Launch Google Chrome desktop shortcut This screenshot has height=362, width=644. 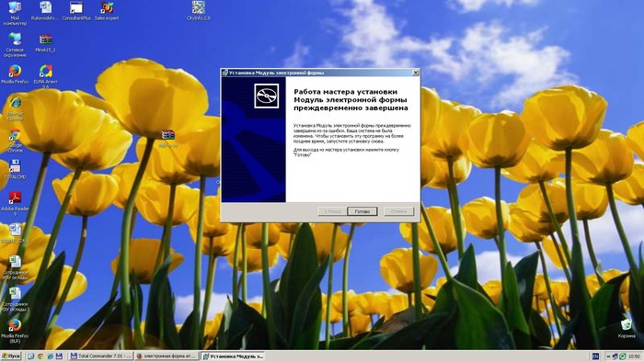pos(15,141)
